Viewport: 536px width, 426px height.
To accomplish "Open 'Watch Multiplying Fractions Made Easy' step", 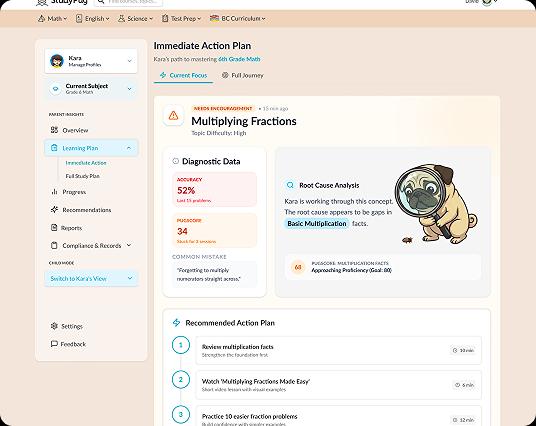I will 338,385.
